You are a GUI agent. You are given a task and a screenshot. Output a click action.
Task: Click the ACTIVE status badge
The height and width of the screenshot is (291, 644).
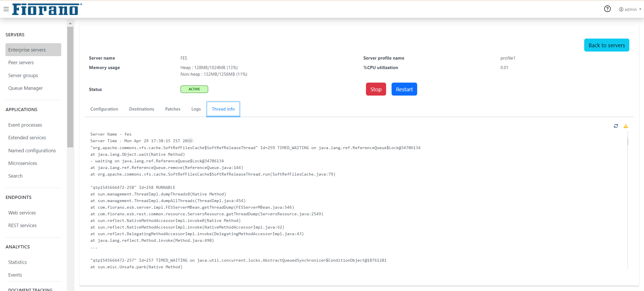click(194, 89)
